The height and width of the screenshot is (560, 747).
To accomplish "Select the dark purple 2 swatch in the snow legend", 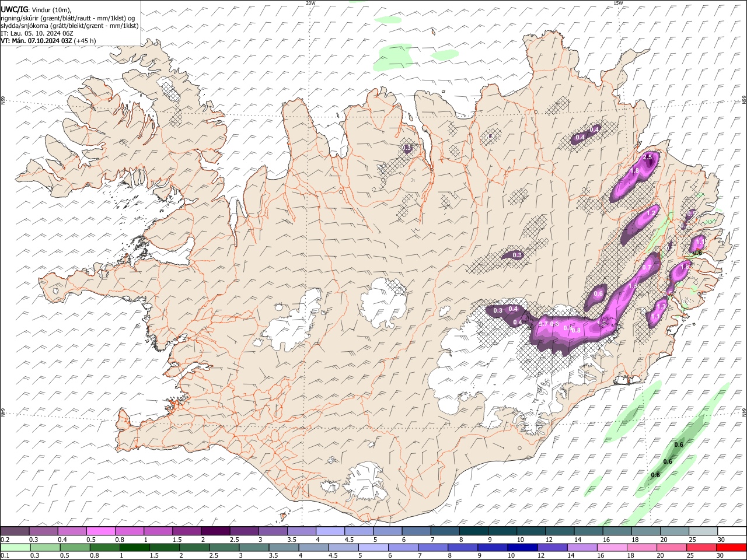I will tap(215, 531).
